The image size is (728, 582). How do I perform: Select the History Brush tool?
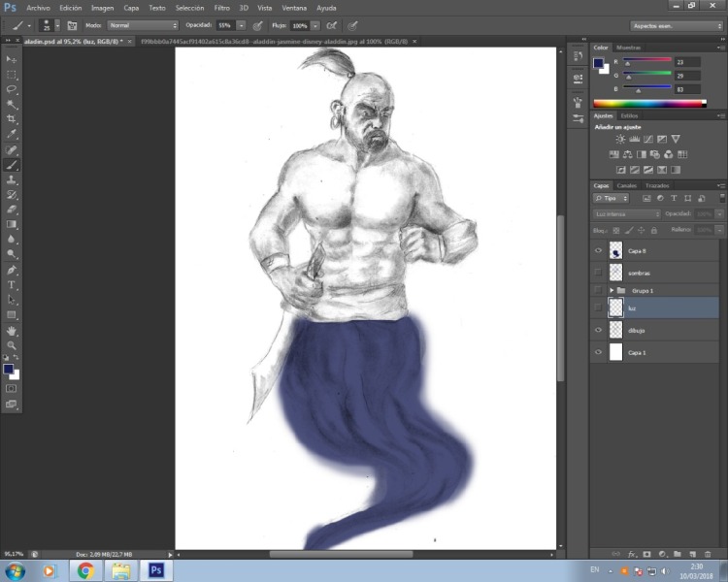(x=12, y=194)
